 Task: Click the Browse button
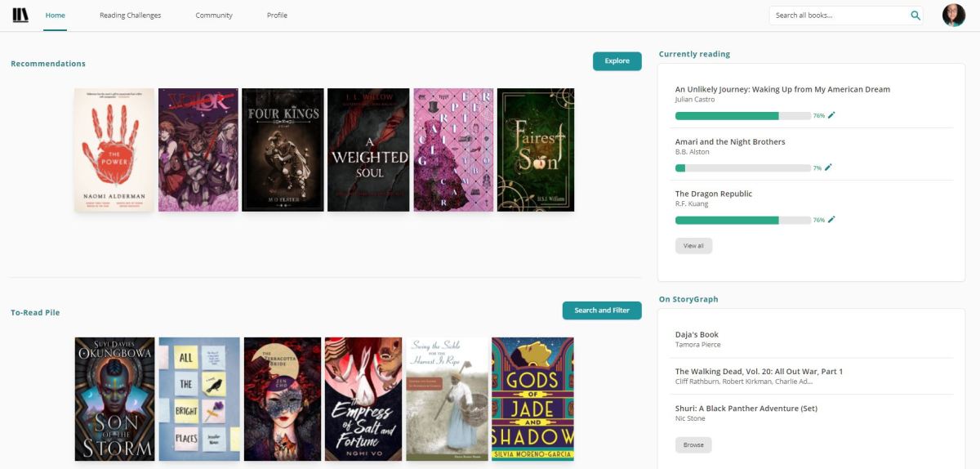point(693,445)
